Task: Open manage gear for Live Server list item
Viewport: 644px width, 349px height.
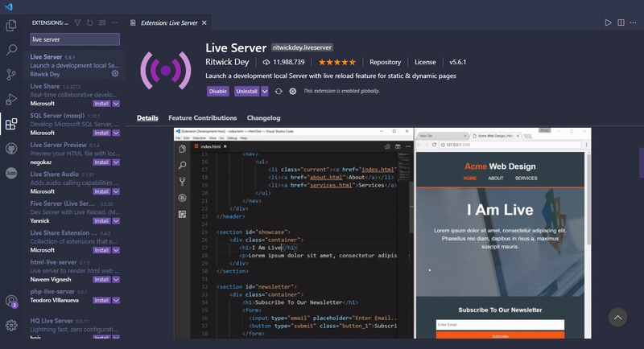Action: click(115, 73)
